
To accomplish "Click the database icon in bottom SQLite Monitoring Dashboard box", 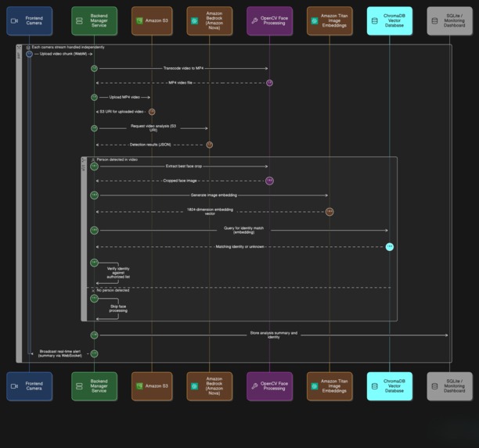I will (434, 386).
